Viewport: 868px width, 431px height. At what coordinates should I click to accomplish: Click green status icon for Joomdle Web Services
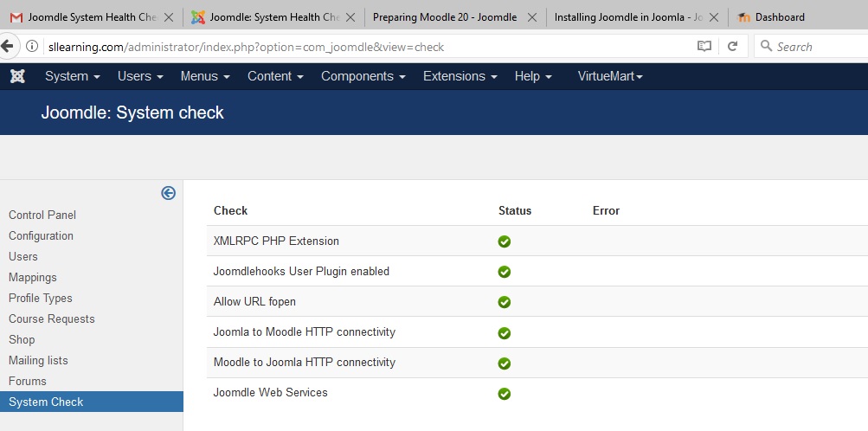click(x=505, y=394)
